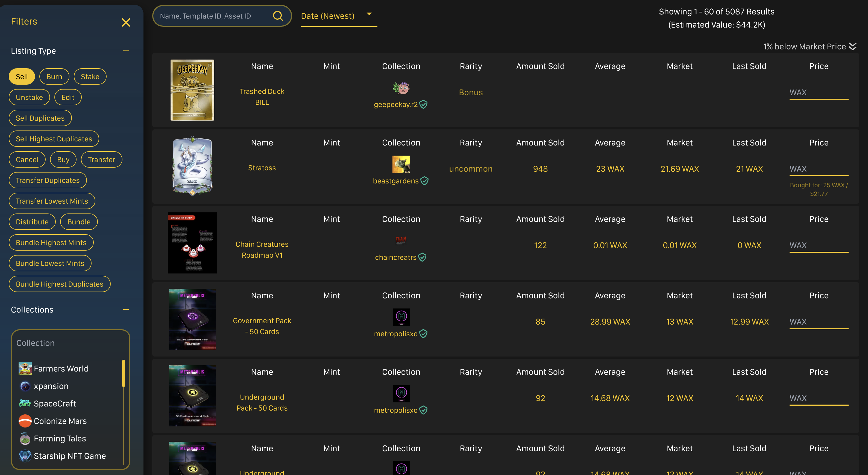The height and width of the screenshot is (475, 868).
Task: Toggle the Burn listing type
Action: (x=54, y=77)
